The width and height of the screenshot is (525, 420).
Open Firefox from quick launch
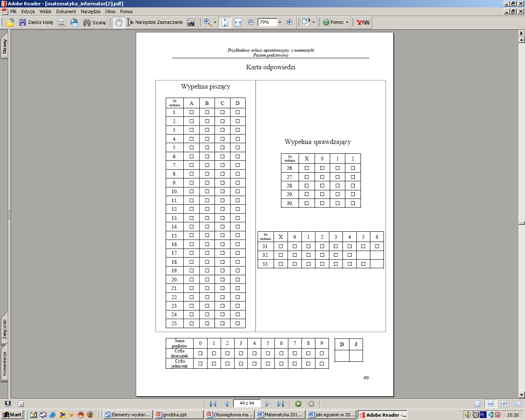coord(90,415)
